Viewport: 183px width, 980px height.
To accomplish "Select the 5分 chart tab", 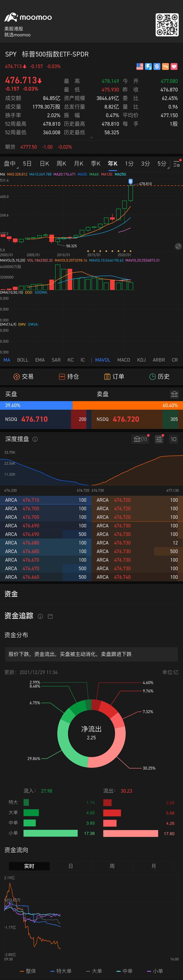I will [162, 164].
